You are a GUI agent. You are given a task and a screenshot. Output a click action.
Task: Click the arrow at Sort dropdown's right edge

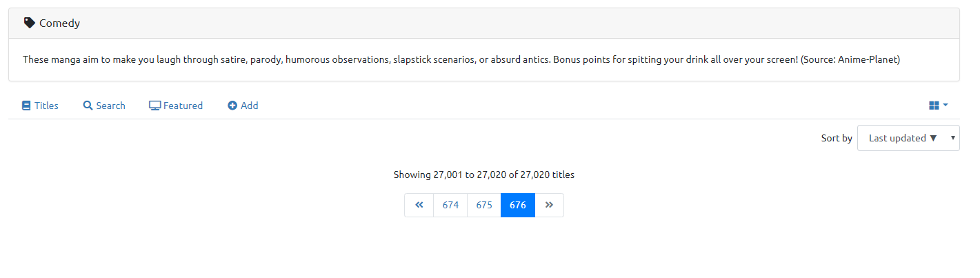click(x=952, y=138)
